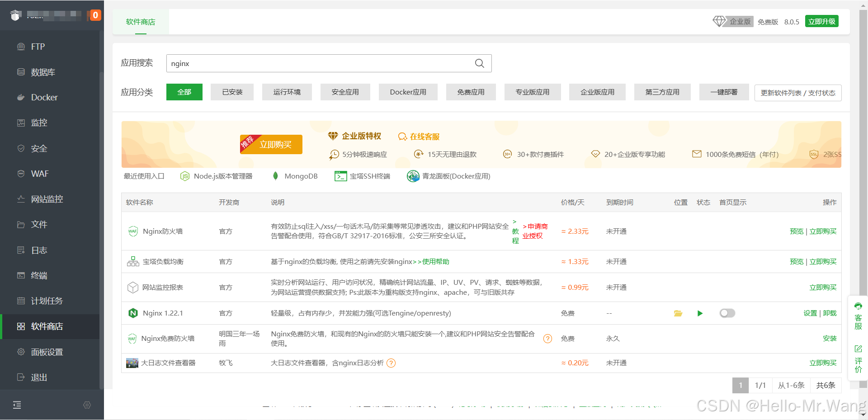Click the >>使用帮助 link
Screen dimensions: 868x420
(x=431, y=261)
